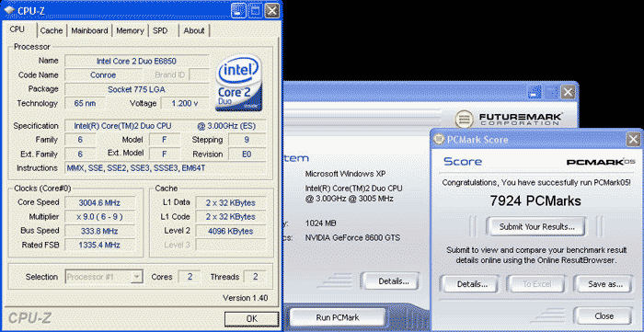The width and height of the screenshot is (644, 332).
Task: Click the Level 2 value 4096 KBytes
Action: point(231,231)
